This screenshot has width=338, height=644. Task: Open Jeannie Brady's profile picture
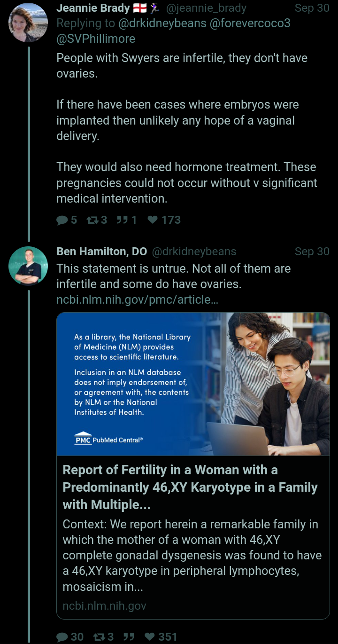coord(28,23)
